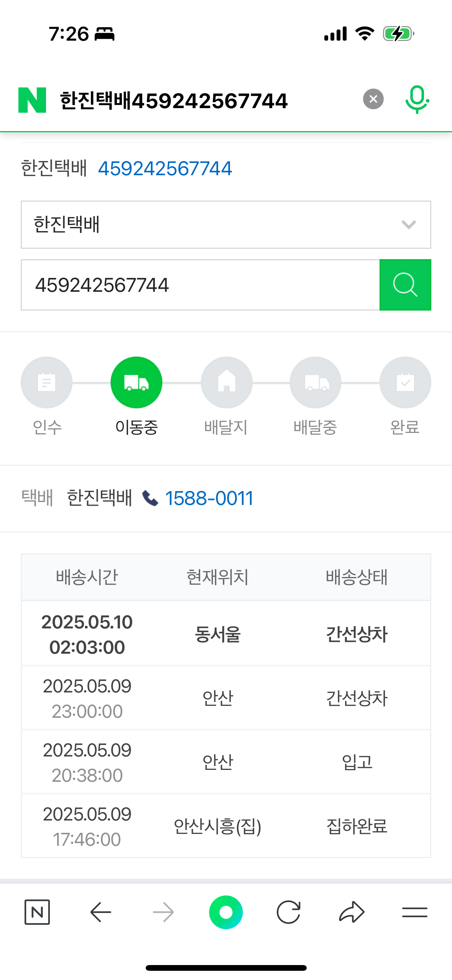Image resolution: width=452 pixels, height=980 pixels.
Task: Open Naver home from bottom N icon
Action: pyautogui.click(x=37, y=912)
